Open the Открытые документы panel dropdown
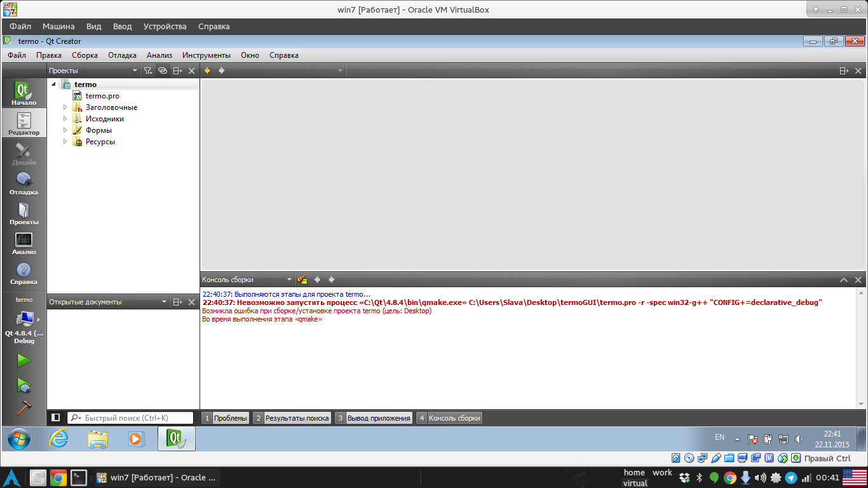The height and width of the screenshot is (488, 868). coord(108,302)
